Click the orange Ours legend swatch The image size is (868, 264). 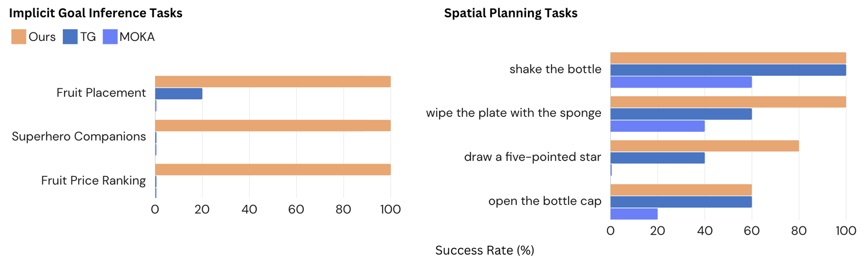click(19, 37)
